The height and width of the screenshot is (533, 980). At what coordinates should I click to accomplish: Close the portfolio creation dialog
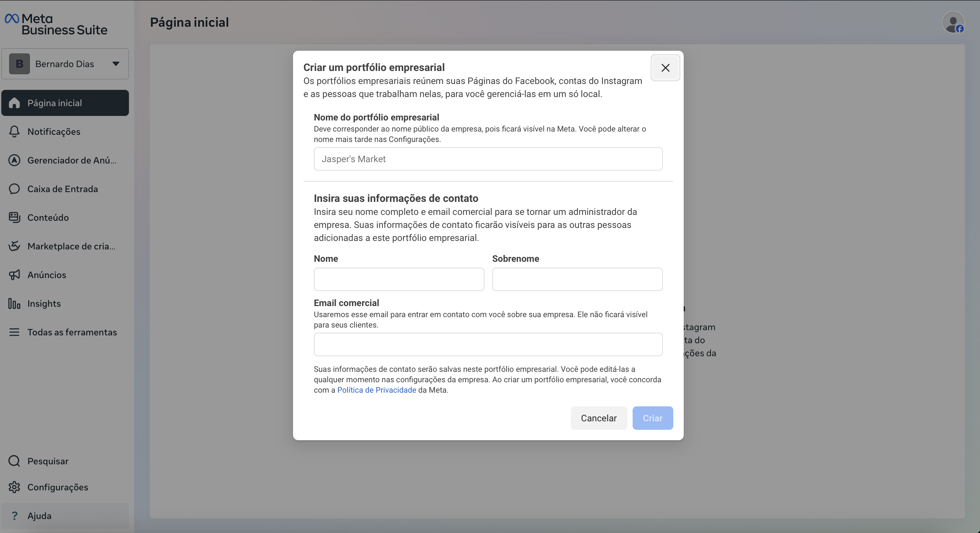pos(665,68)
